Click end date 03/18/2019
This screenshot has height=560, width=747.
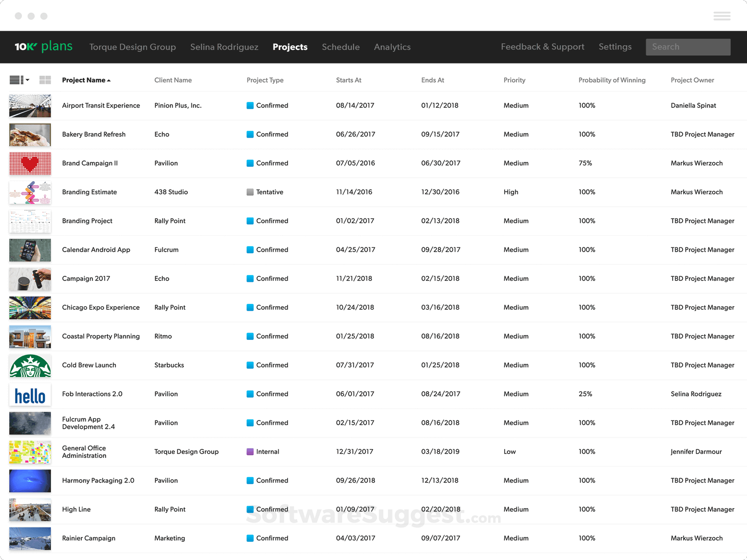point(440,452)
